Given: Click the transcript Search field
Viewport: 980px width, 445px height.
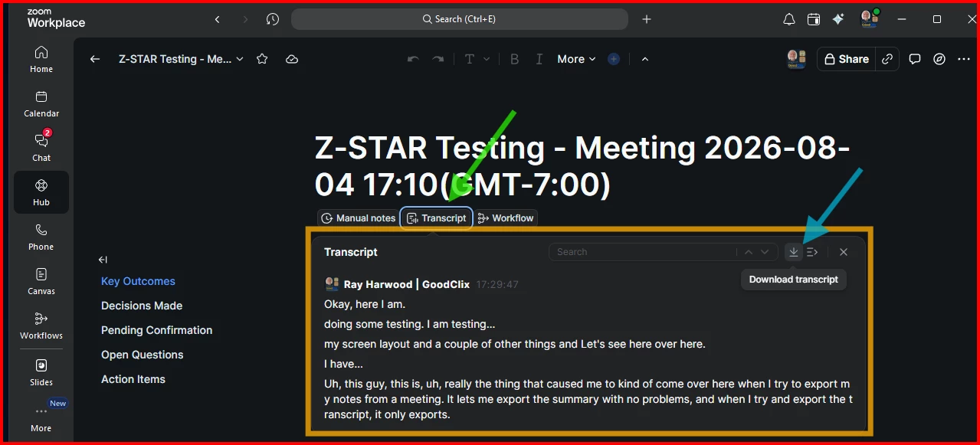Looking at the screenshot, I should [644, 252].
